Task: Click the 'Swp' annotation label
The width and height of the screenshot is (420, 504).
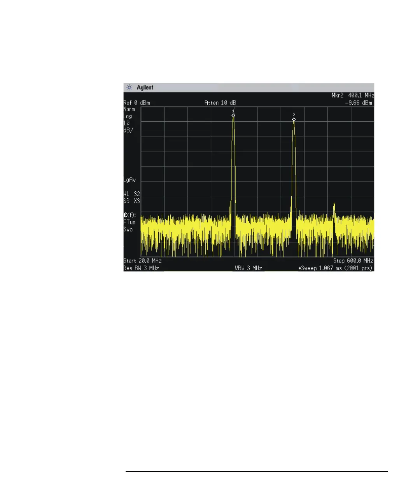Action: (x=128, y=229)
